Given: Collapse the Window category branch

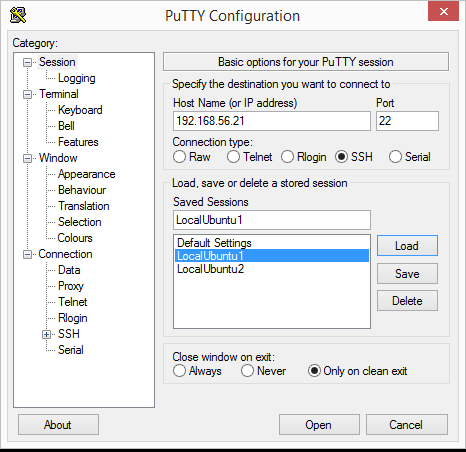Looking at the screenshot, I should 27,158.
